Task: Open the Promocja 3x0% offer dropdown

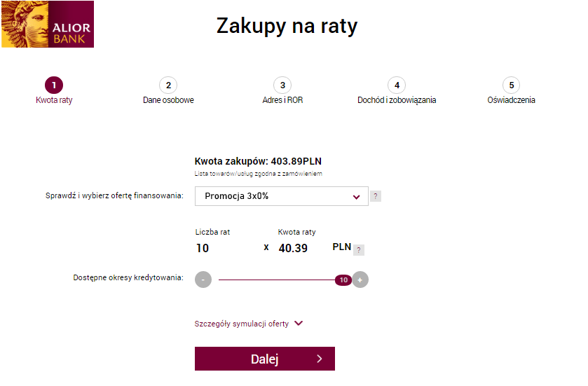Action: [x=282, y=196]
